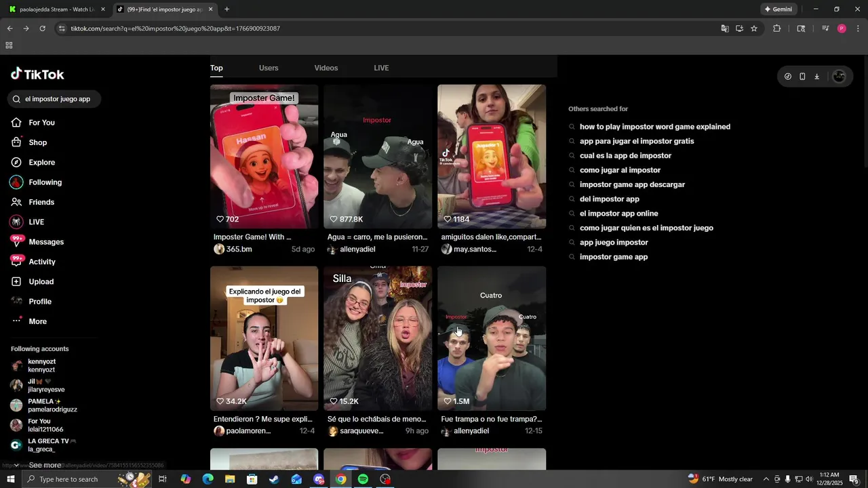Search 'how to play impostor word game explained'
Screen dimensions: 868x488
tap(654, 127)
